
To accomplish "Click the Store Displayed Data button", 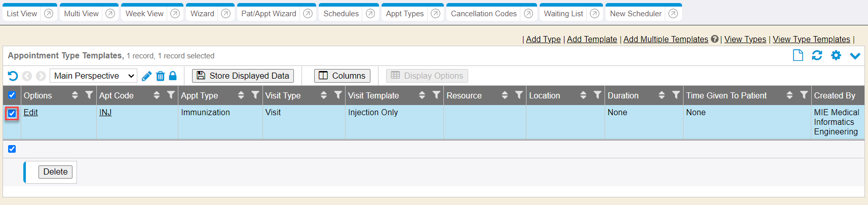I will pos(243,76).
